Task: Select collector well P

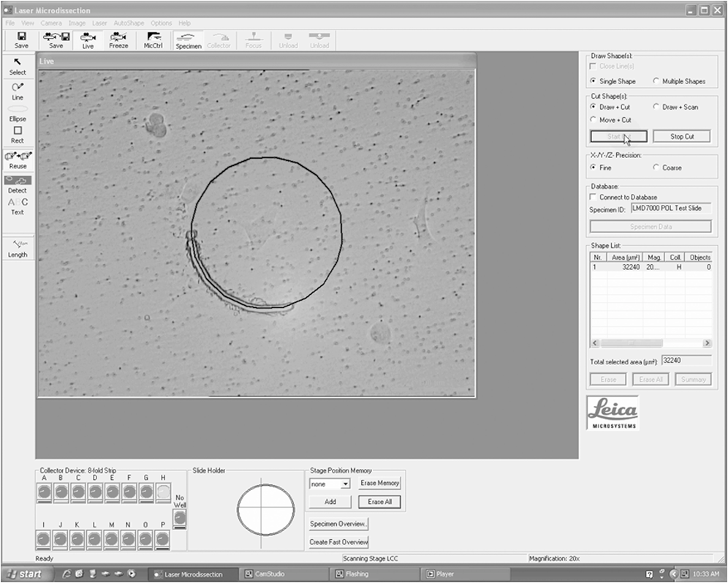Action: click(162, 540)
